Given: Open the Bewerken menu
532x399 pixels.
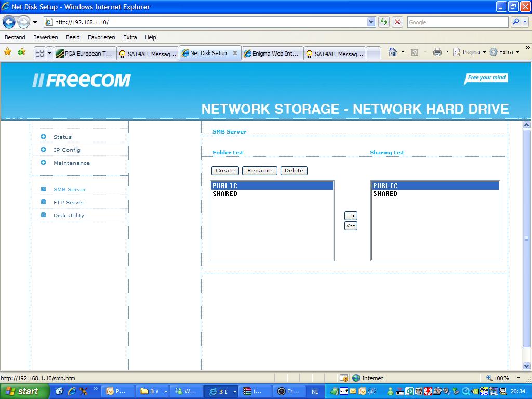Looking at the screenshot, I should [x=46, y=37].
